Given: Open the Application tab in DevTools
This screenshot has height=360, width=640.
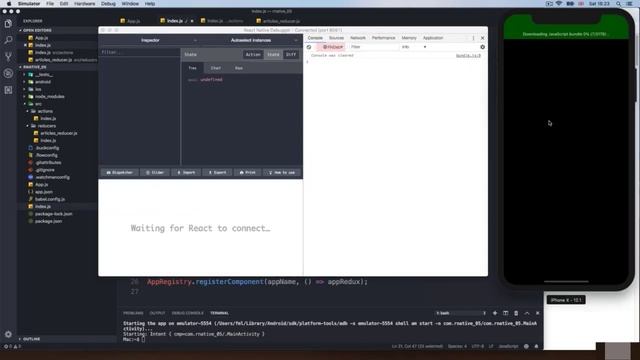Looking at the screenshot, I should coord(433,38).
